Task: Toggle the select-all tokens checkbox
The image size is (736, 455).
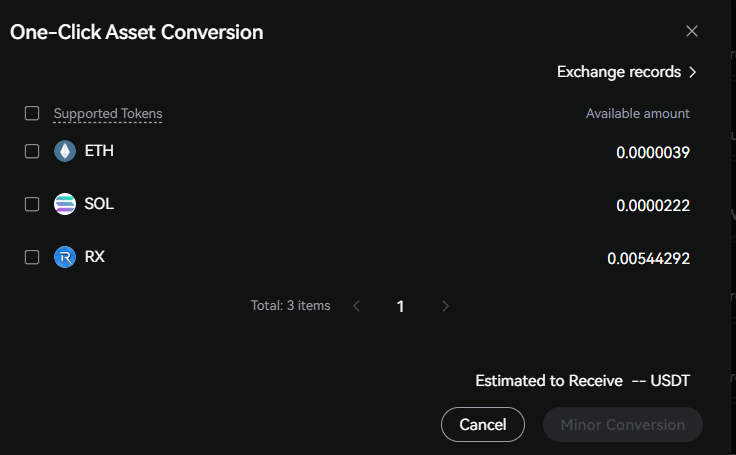Action: pyautogui.click(x=32, y=113)
